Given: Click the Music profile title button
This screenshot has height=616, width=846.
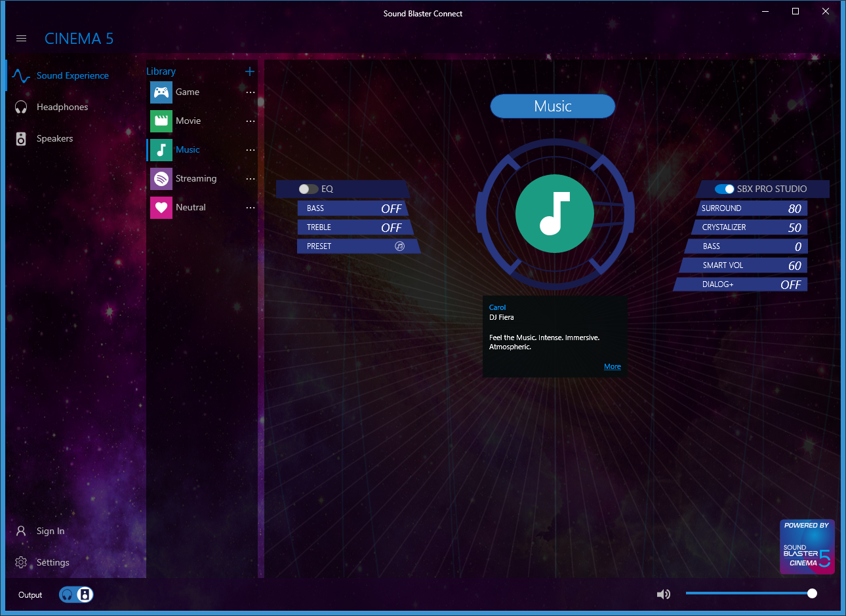Looking at the screenshot, I should [x=553, y=106].
